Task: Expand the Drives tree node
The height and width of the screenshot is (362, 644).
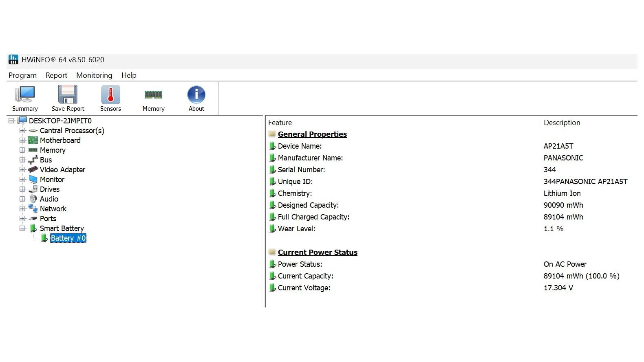Action: click(22, 189)
